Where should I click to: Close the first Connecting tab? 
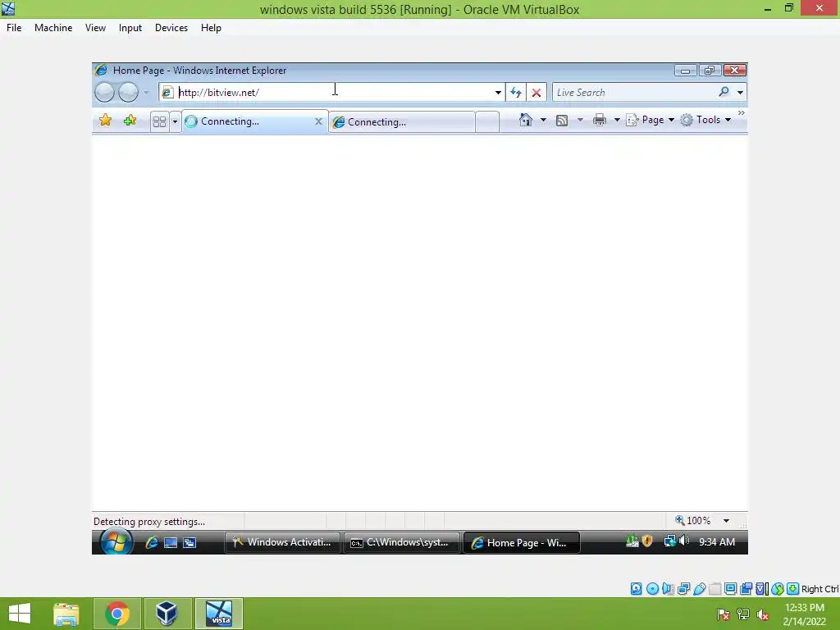coord(318,121)
